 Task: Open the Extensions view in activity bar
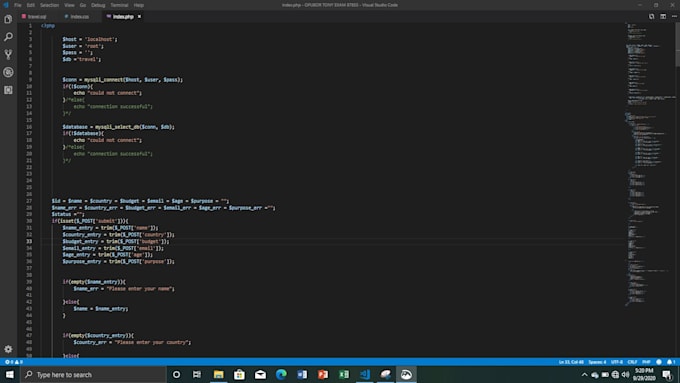(8, 90)
